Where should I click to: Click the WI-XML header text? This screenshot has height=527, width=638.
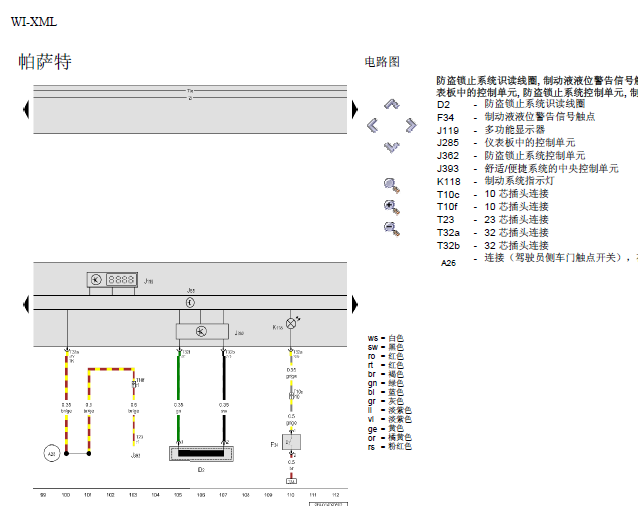(x=34, y=22)
